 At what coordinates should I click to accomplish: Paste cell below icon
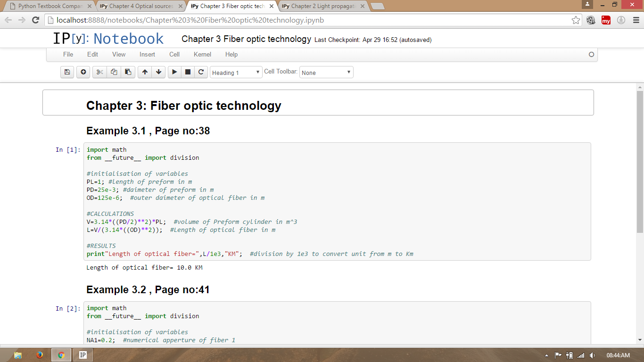128,72
